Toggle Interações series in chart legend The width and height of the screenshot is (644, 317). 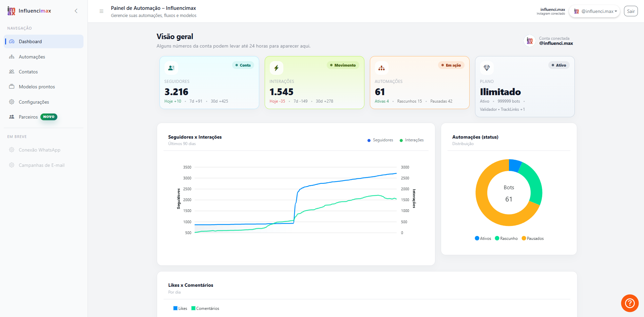tap(412, 140)
